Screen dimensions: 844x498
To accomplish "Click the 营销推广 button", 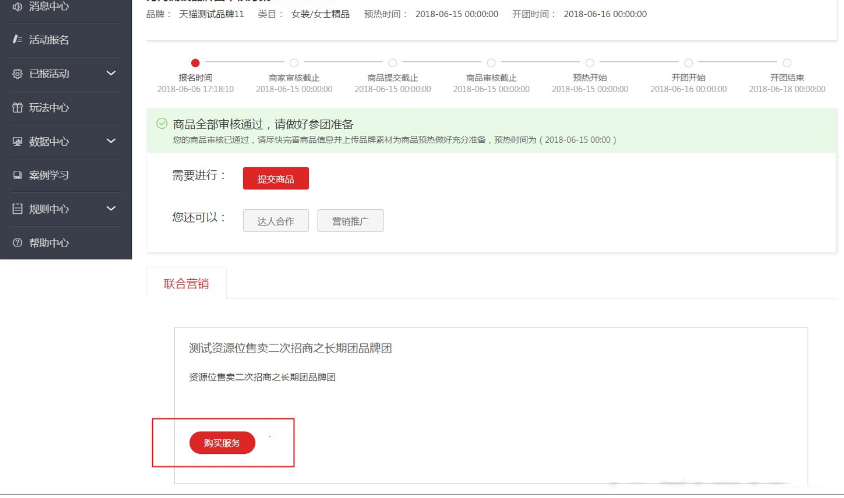I will (350, 221).
